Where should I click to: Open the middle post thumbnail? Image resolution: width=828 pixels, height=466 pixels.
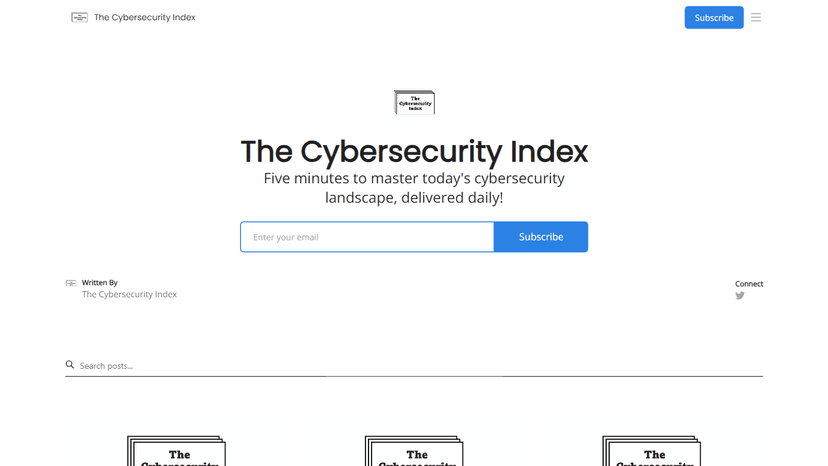tap(414, 451)
